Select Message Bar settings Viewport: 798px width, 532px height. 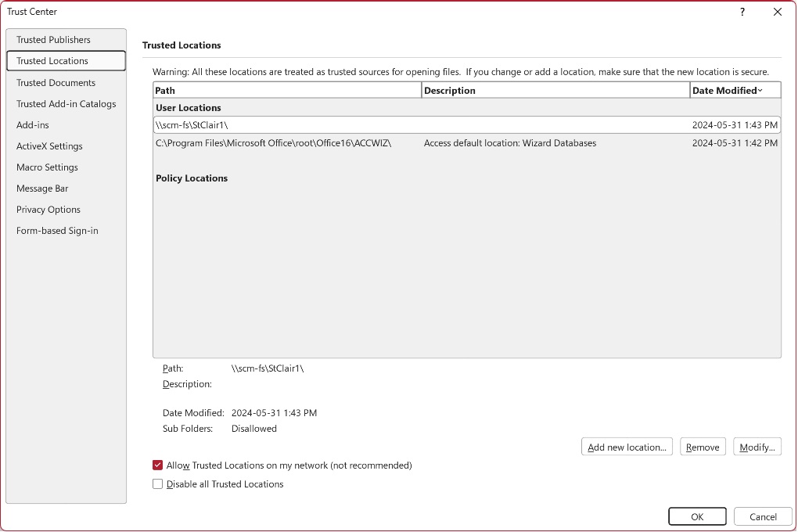41,188
